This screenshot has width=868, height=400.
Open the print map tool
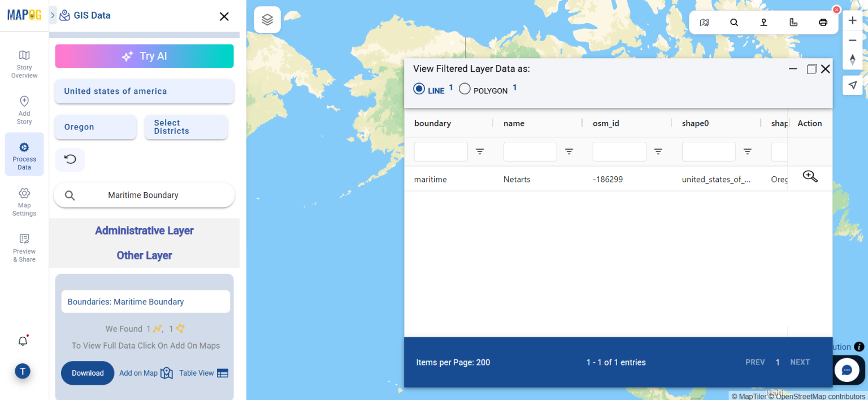click(823, 22)
